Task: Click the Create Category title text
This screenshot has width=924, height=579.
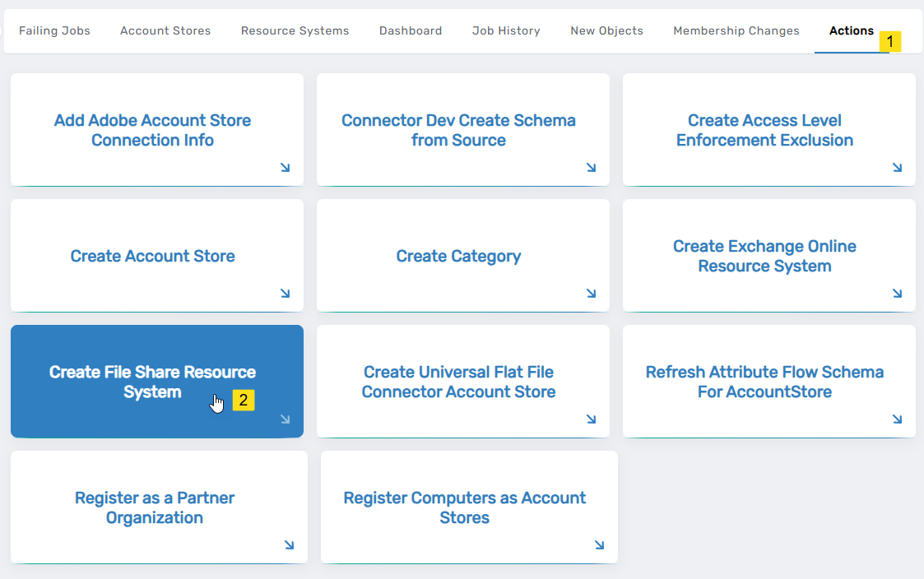Action: [x=458, y=256]
